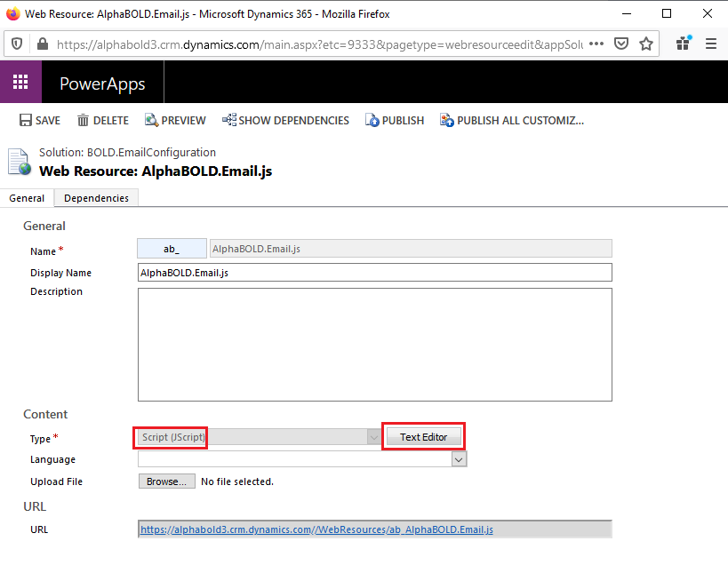Click 'Solution: BOLD.EmailConfiguration' text
Screen dimensions: 728x565
pyautogui.click(x=127, y=153)
